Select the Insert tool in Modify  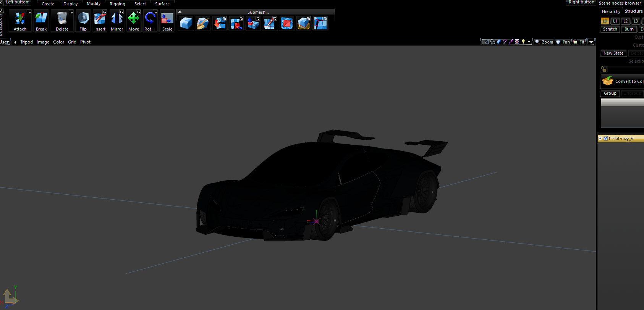coord(100,21)
